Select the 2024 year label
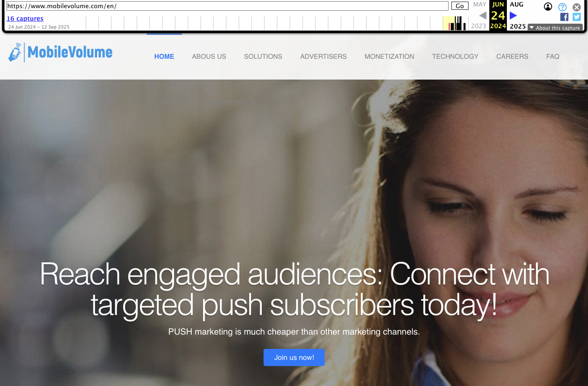This screenshot has height=386, width=588. tap(498, 26)
